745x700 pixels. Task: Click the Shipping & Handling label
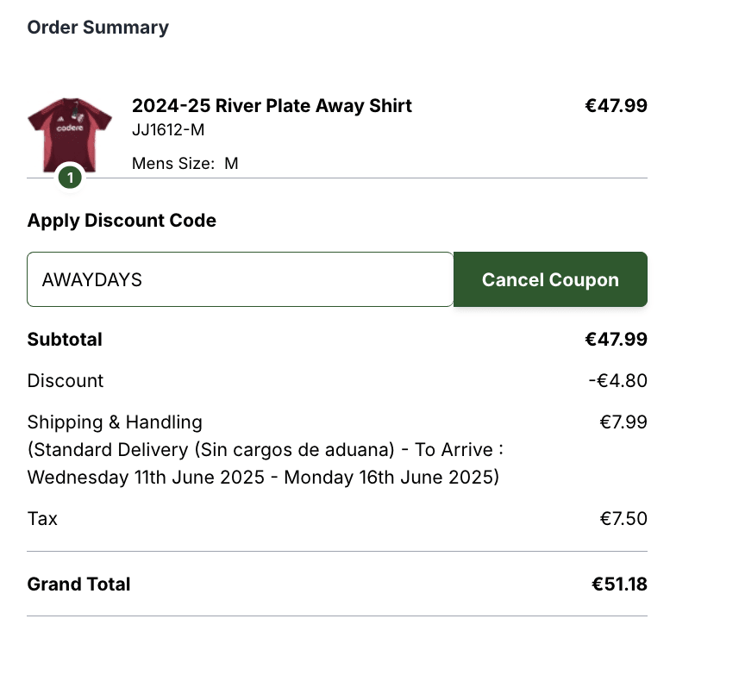click(115, 422)
